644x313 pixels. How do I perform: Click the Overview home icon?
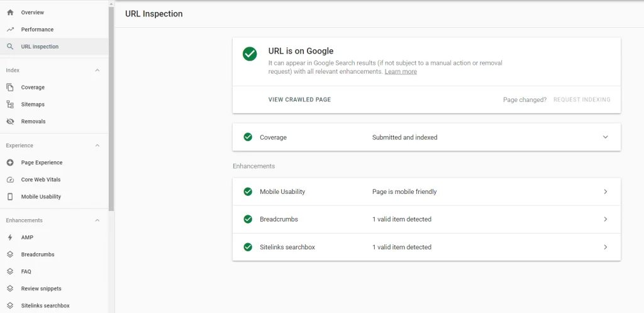(10, 13)
